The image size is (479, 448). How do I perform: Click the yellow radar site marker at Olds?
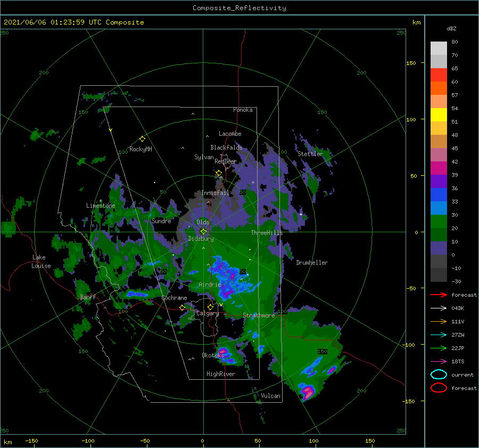point(203,232)
